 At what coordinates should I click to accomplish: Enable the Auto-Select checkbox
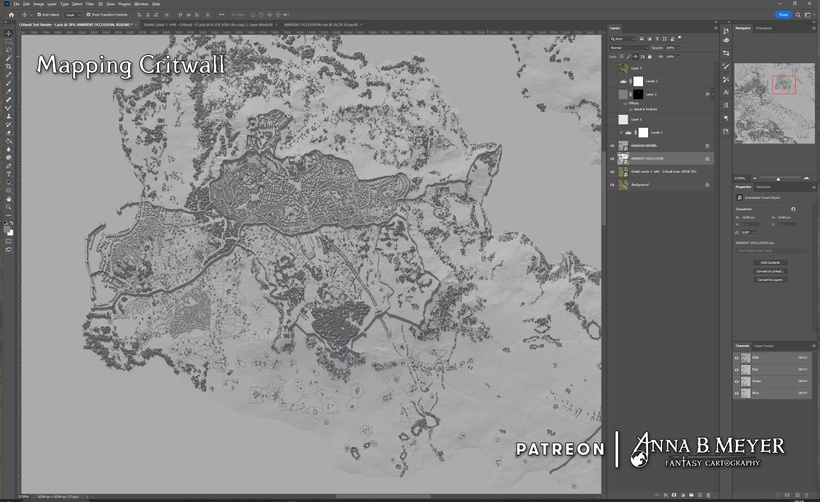[39, 15]
